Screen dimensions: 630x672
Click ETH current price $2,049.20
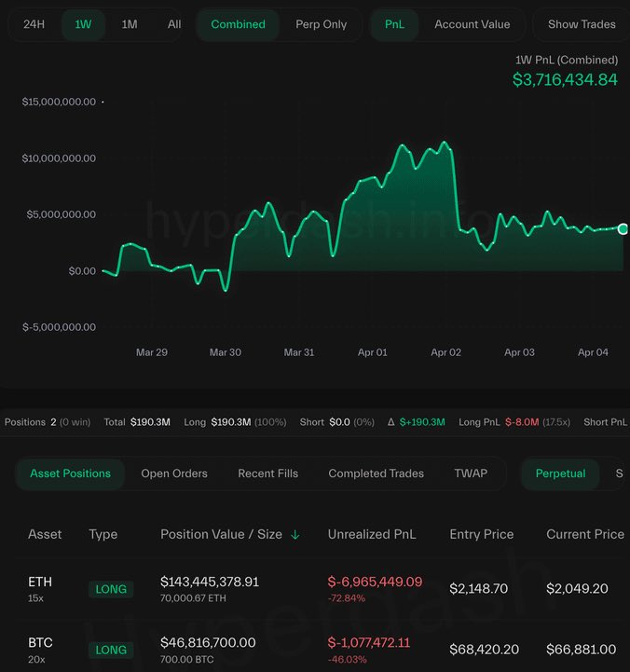(x=577, y=589)
